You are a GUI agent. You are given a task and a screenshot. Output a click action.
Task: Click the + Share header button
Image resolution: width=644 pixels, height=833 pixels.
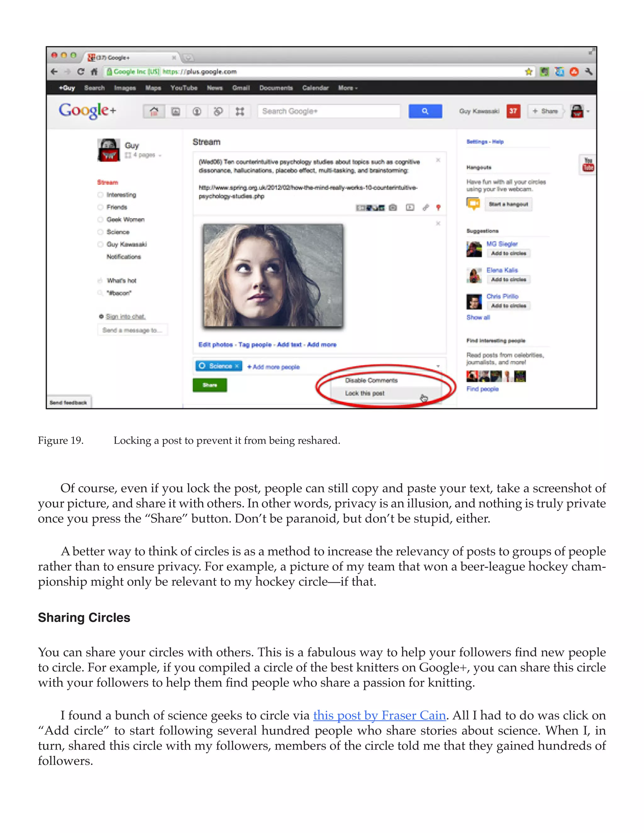click(545, 111)
